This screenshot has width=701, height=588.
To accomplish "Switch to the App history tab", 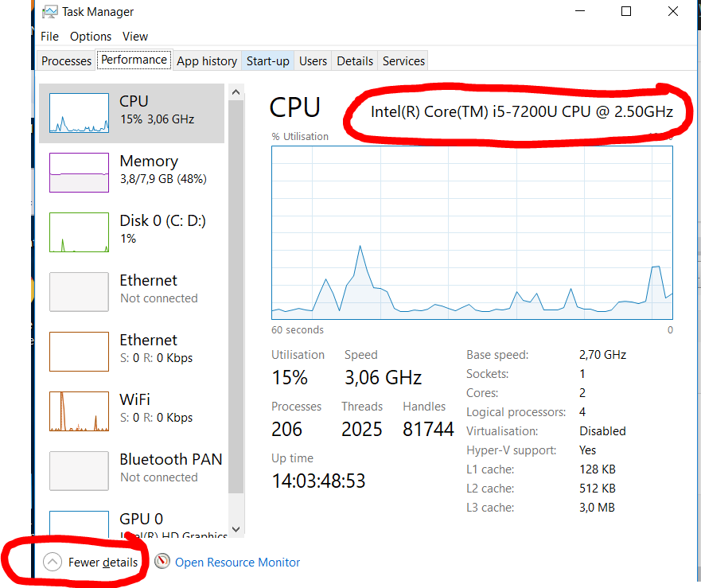I will tap(207, 60).
